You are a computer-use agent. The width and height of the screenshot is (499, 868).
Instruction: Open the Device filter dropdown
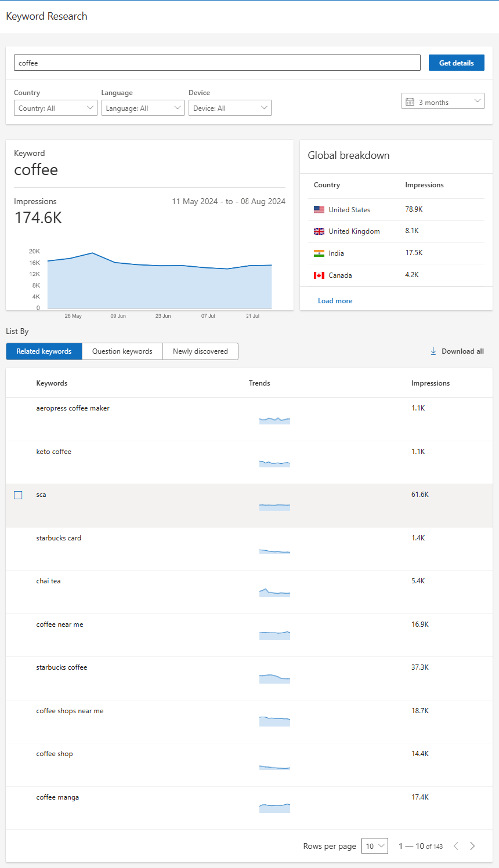pyautogui.click(x=230, y=108)
